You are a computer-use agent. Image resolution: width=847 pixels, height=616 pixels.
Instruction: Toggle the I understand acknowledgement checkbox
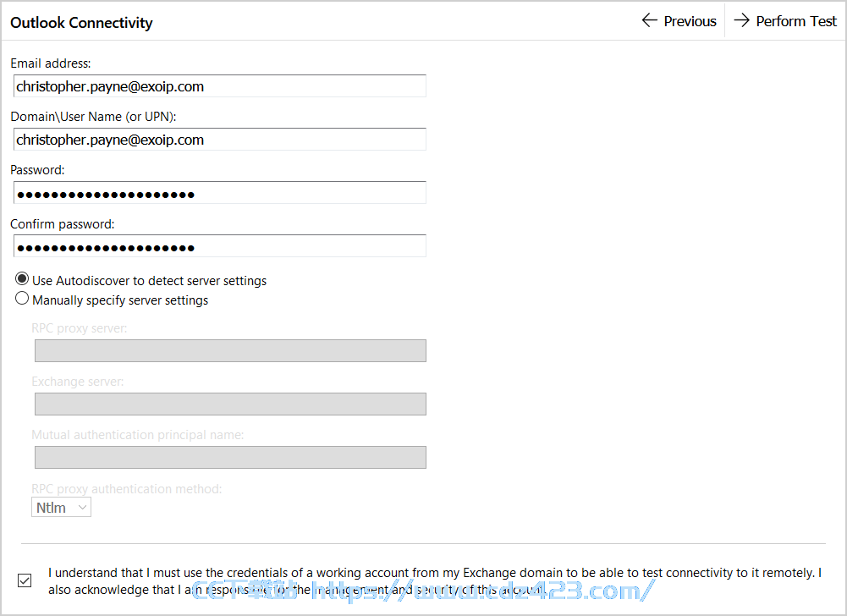pos(25,580)
